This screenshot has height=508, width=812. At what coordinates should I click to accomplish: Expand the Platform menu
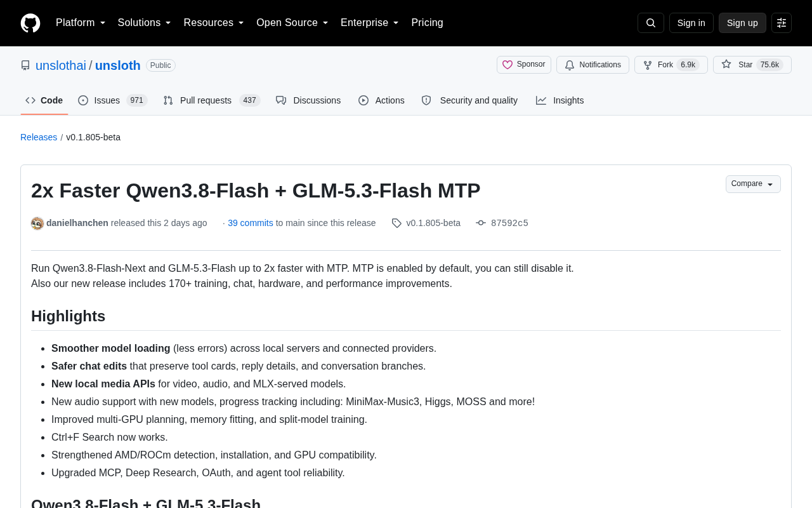pos(81,23)
